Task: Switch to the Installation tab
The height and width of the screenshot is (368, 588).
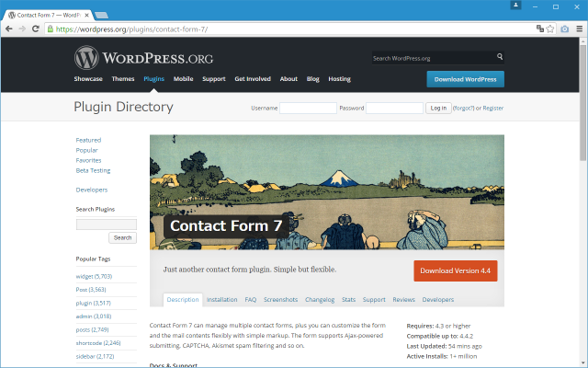Action: (x=222, y=300)
